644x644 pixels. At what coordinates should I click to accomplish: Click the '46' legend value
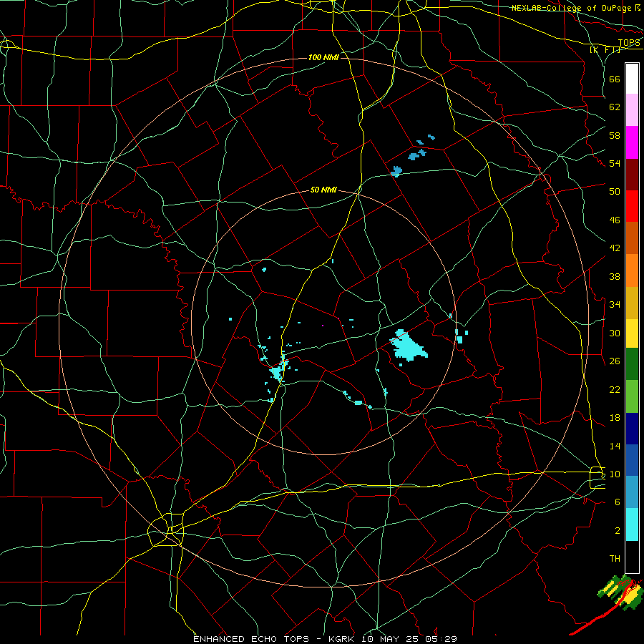615,220
